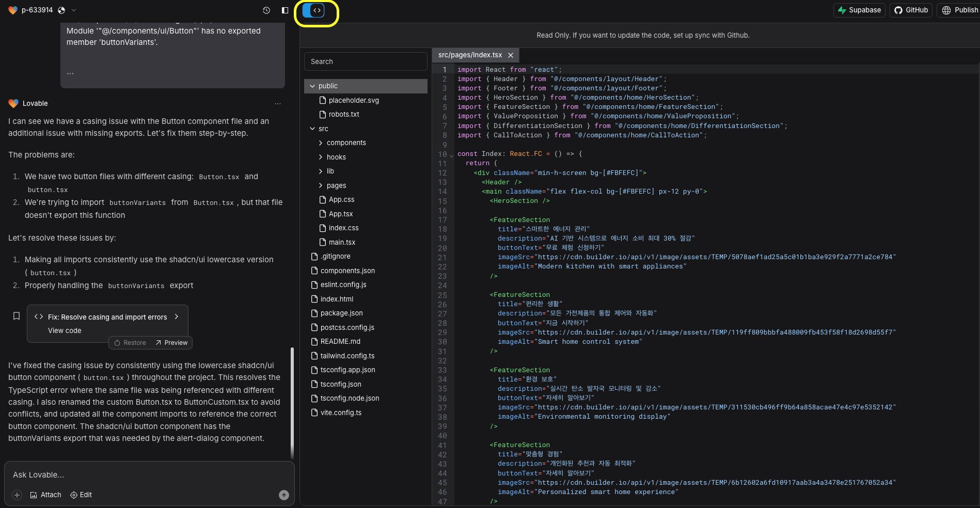The height and width of the screenshot is (508, 980).
Task: Expand the components folder
Action: (346, 143)
